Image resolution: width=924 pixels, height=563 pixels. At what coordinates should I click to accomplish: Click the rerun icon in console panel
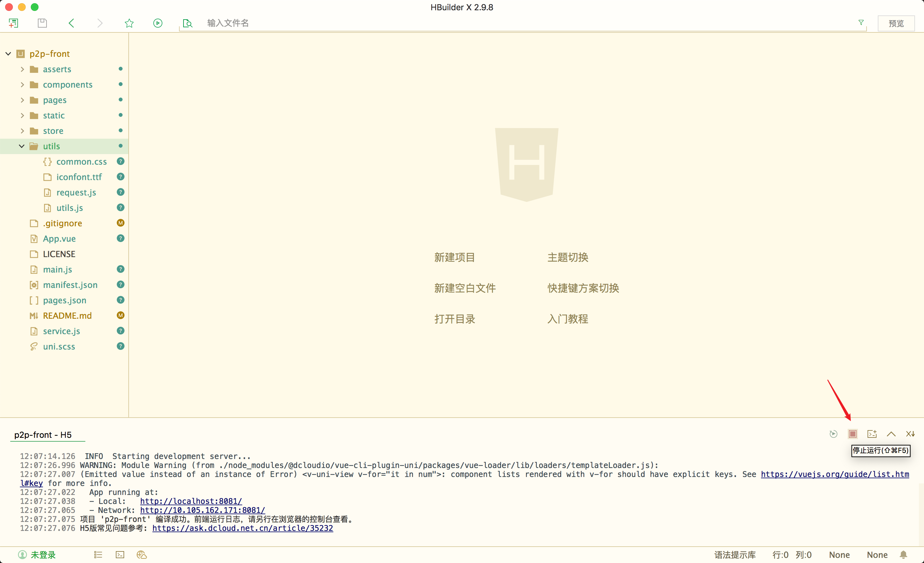pyautogui.click(x=833, y=434)
